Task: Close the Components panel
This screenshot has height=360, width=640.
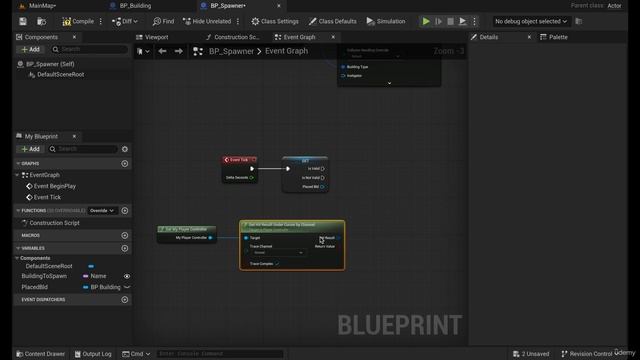Action: tap(74, 37)
